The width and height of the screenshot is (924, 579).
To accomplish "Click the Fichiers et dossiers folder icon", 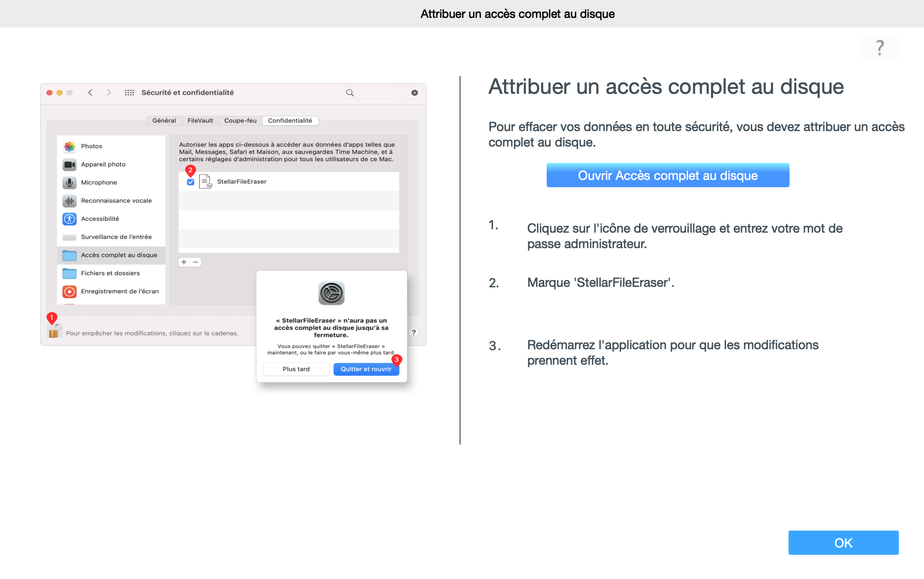I will [x=70, y=273].
